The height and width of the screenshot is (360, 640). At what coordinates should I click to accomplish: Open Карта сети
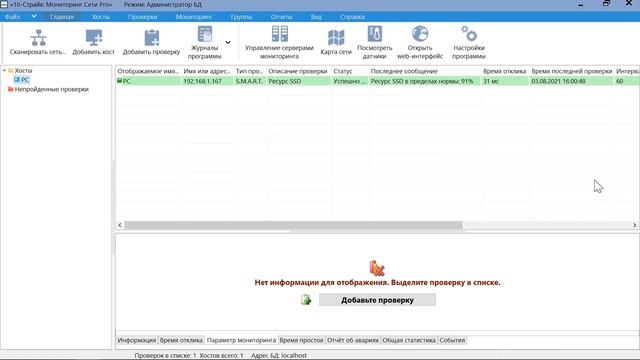(x=336, y=42)
